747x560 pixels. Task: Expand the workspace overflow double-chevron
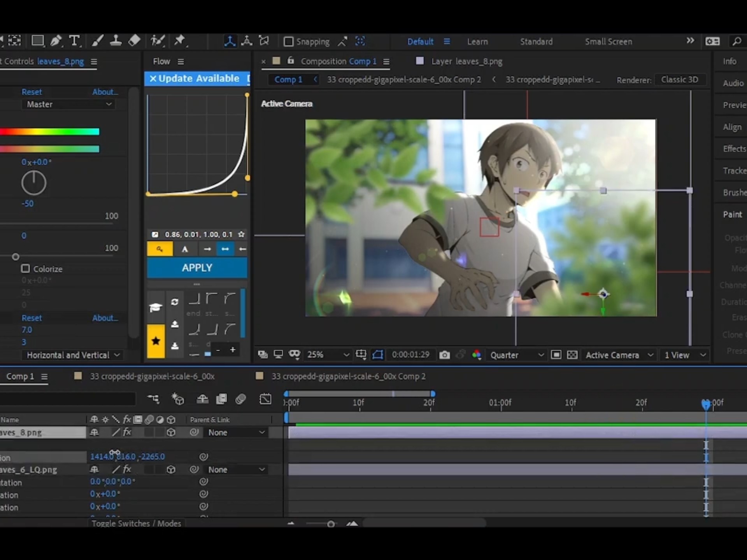pos(690,41)
